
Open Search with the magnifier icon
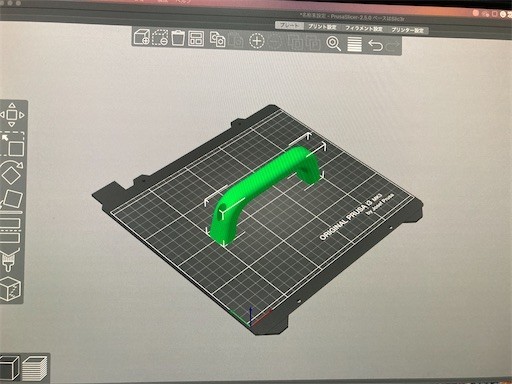pyautogui.click(x=334, y=44)
